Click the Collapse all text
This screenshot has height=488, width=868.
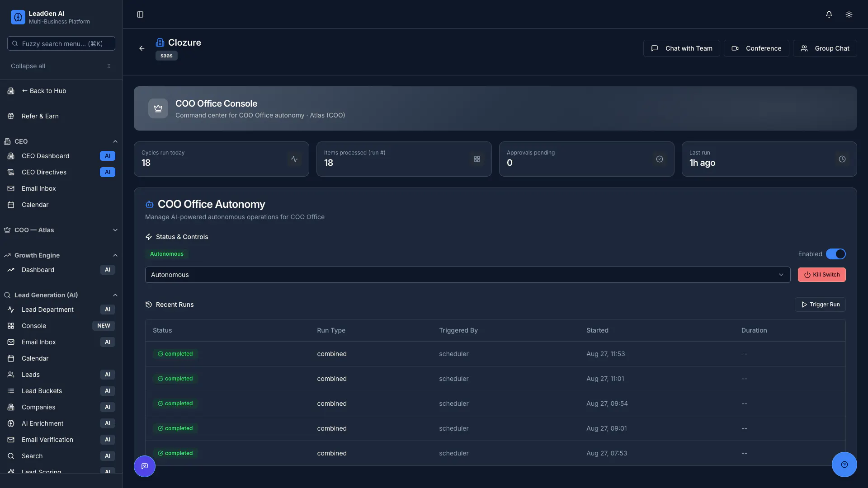pyautogui.click(x=28, y=66)
